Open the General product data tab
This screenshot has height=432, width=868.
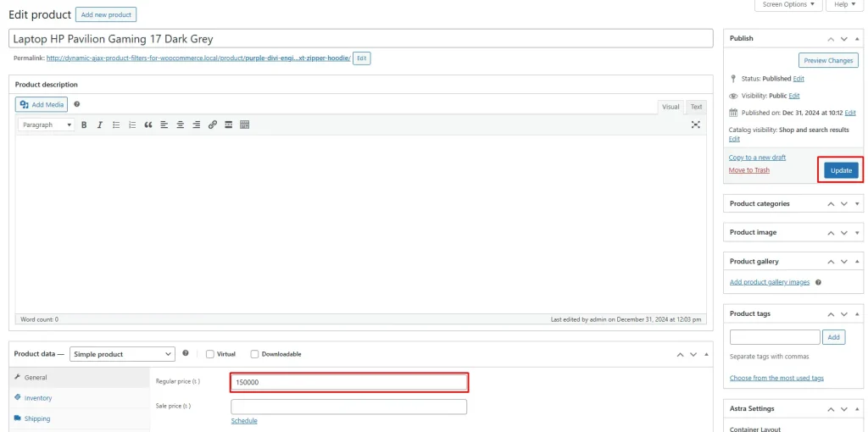79,377
